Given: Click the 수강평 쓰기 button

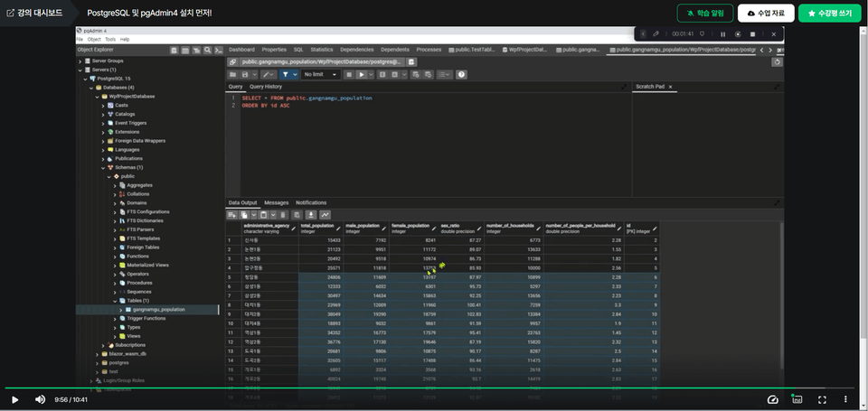Looking at the screenshot, I should [x=829, y=13].
